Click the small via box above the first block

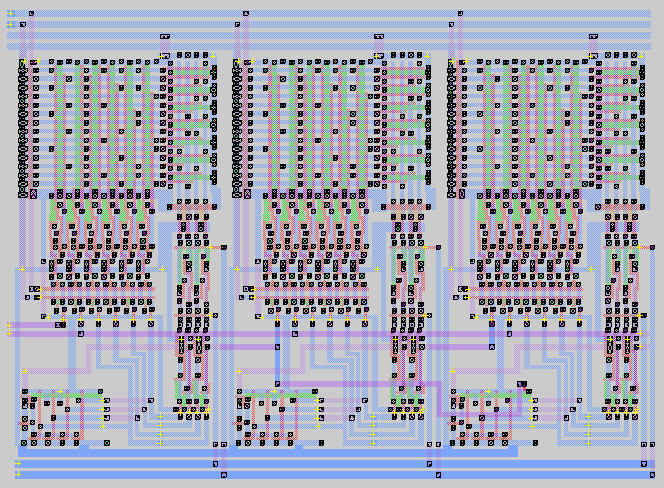click(x=164, y=36)
